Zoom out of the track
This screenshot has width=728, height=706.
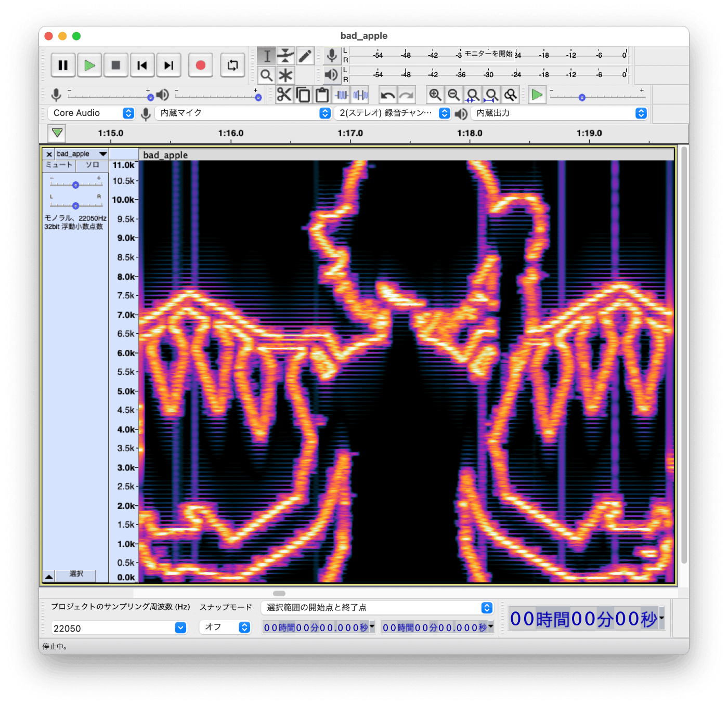(x=454, y=95)
